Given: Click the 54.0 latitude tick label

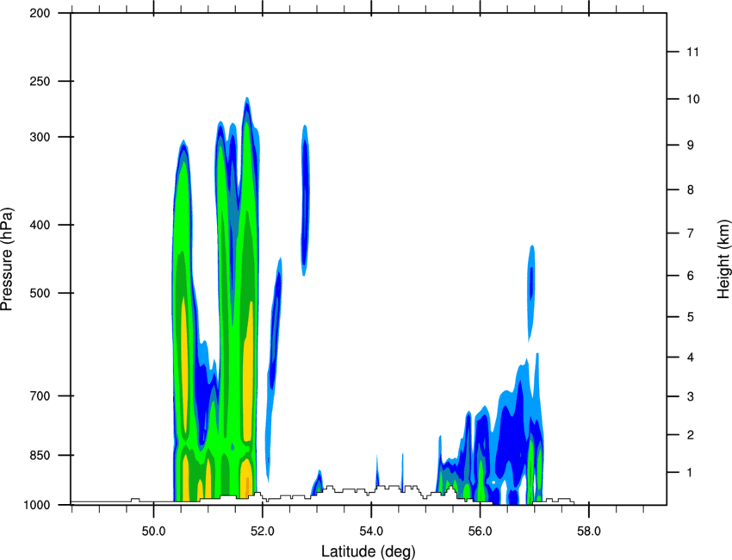Looking at the screenshot, I should (x=371, y=532).
